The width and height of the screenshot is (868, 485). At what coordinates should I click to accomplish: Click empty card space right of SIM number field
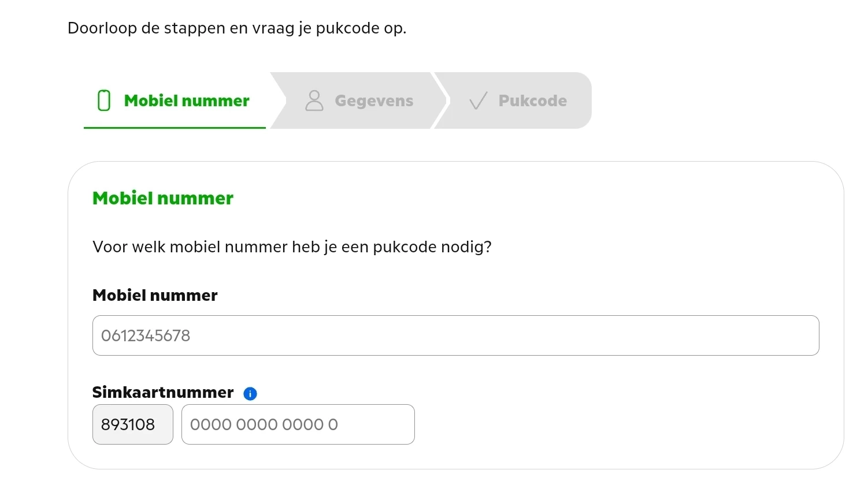click(607, 424)
